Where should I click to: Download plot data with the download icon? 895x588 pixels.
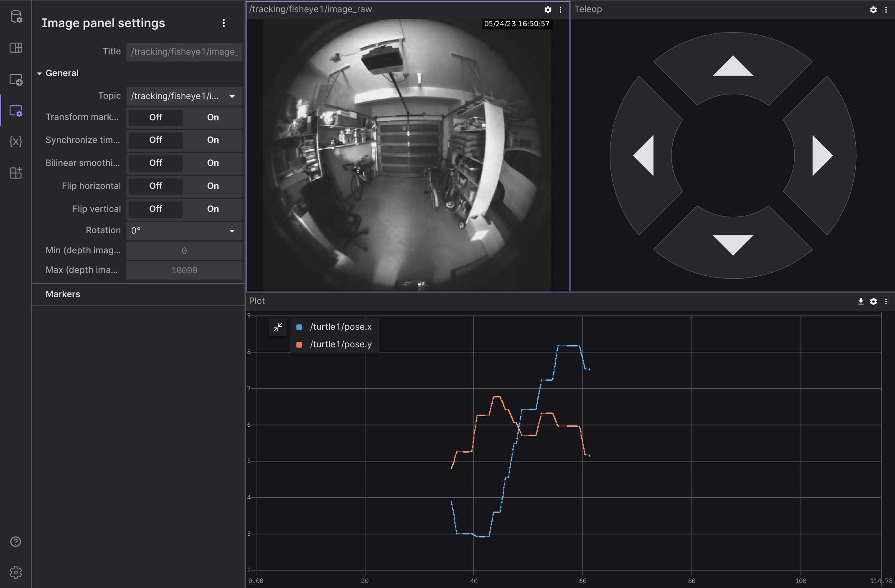coord(861,301)
